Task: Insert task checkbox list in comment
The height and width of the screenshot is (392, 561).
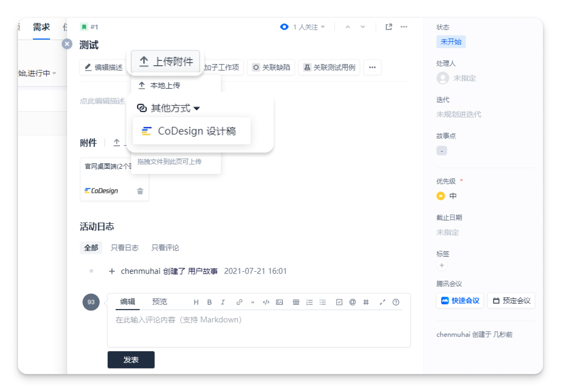Action: tap(339, 302)
